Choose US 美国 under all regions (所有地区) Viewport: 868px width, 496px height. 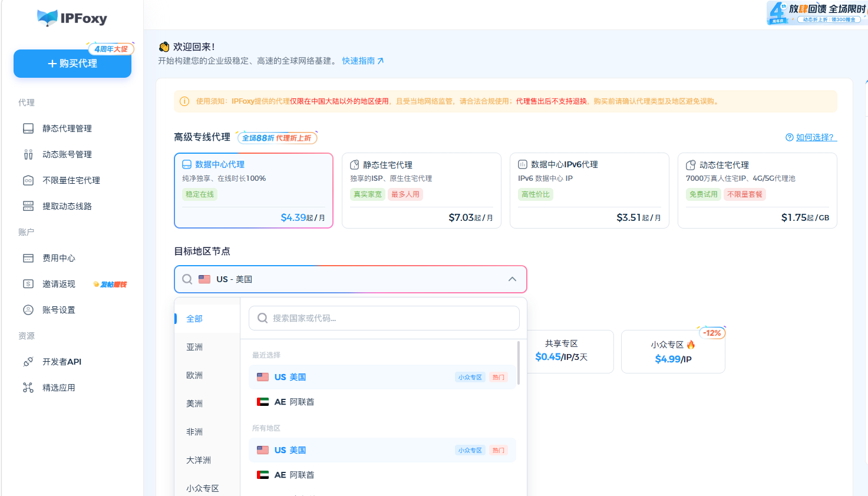[x=382, y=450]
